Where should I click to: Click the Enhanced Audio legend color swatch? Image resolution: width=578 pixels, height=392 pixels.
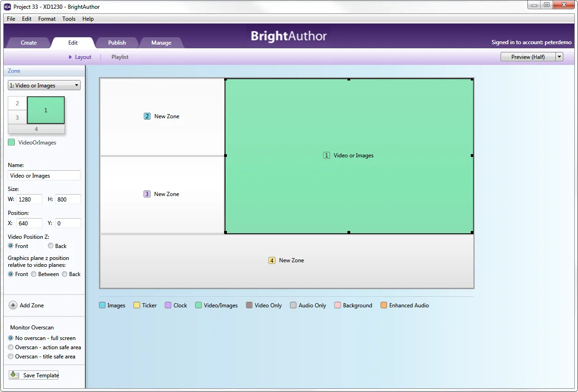tap(384, 305)
